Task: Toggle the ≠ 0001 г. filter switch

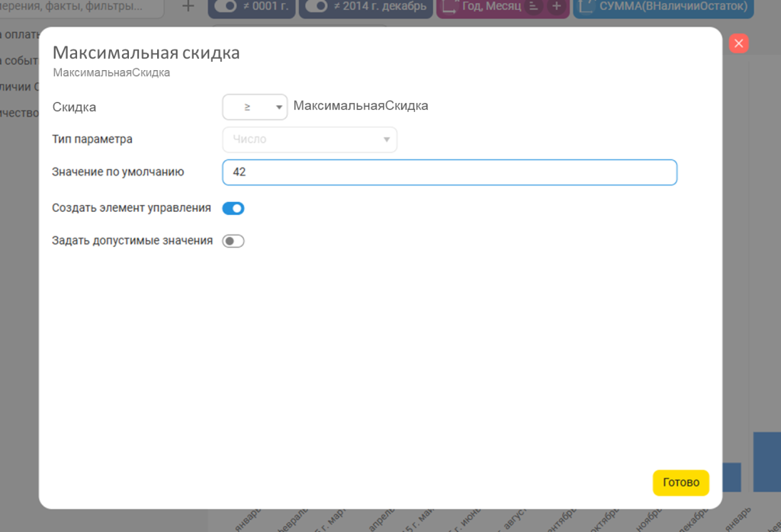Action: pos(226,6)
